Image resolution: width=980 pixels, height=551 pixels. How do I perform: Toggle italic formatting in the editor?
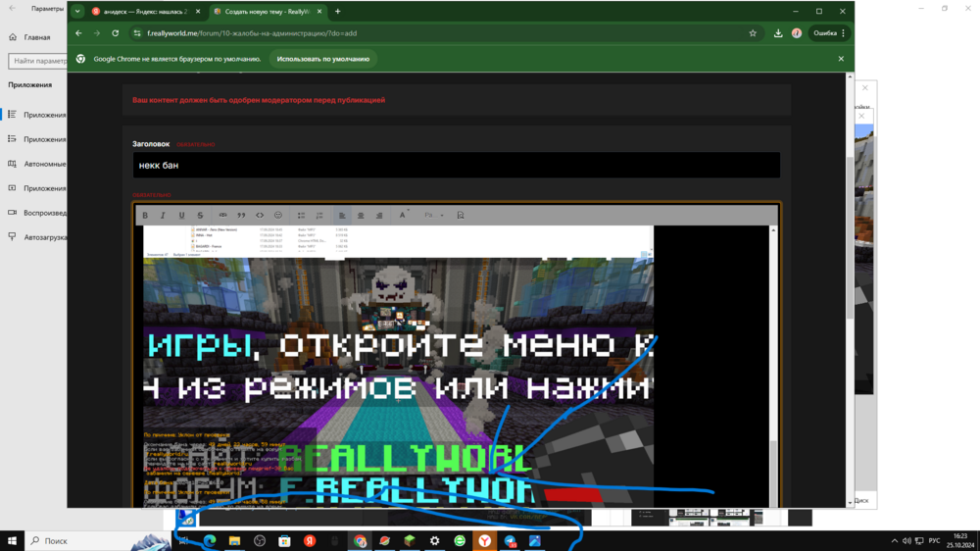coord(163,215)
